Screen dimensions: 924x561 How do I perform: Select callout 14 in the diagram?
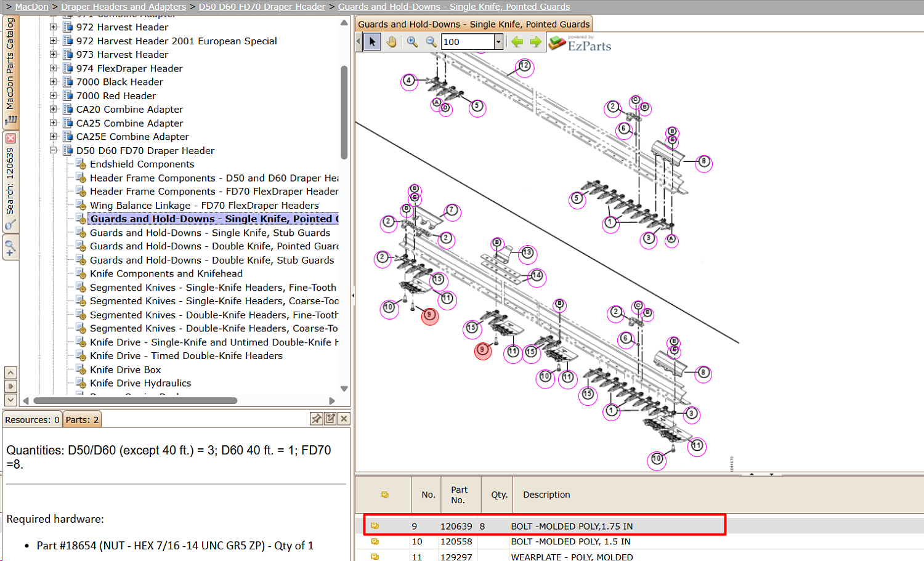pos(537,276)
